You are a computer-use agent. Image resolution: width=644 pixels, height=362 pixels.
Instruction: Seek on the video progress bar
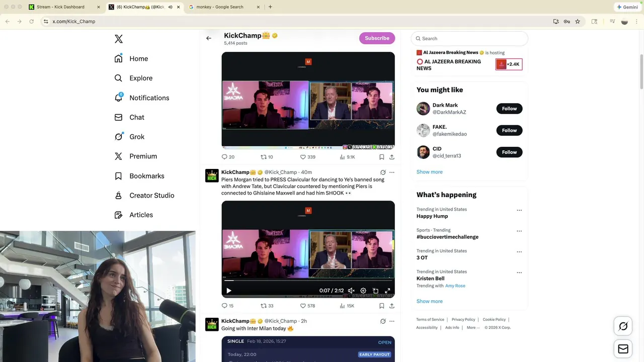[x=308, y=281]
